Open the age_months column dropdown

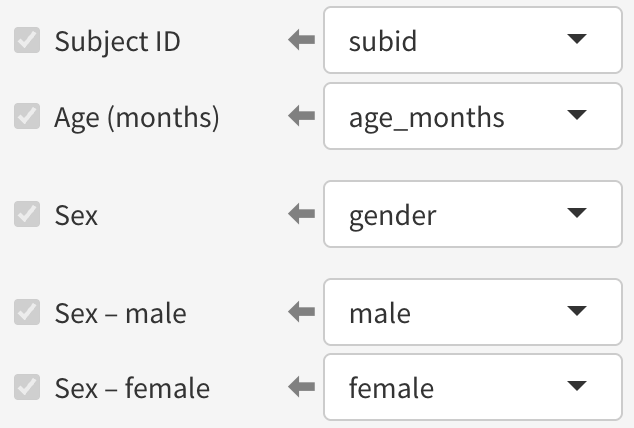(472, 116)
